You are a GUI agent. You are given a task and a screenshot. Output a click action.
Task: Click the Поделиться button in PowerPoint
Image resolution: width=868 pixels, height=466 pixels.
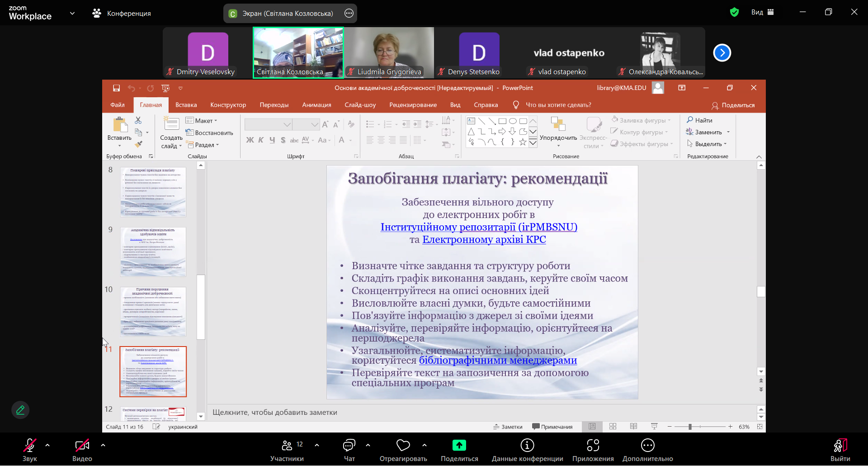(x=733, y=105)
